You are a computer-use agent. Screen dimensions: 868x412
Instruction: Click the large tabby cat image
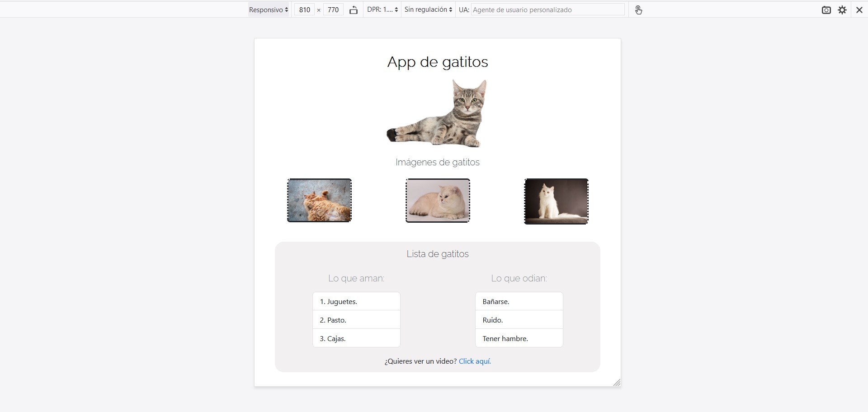tap(437, 114)
